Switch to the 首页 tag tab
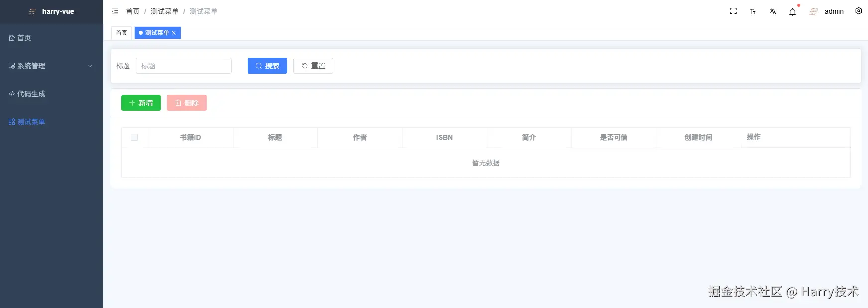This screenshot has height=308, width=868. pyautogui.click(x=122, y=33)
